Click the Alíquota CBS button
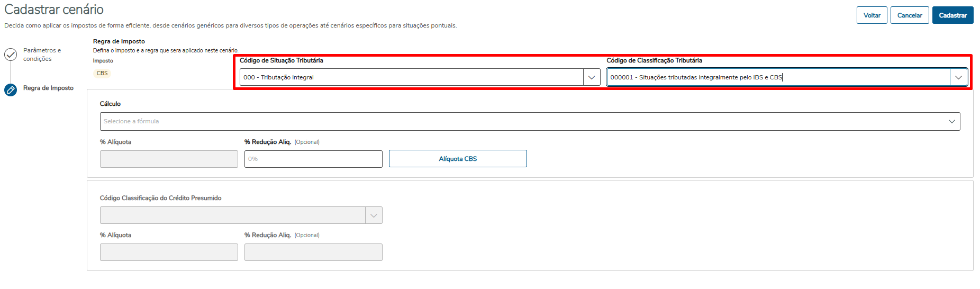Image resolution: width=980 pixels, height=289 pixels. [458, 159]
